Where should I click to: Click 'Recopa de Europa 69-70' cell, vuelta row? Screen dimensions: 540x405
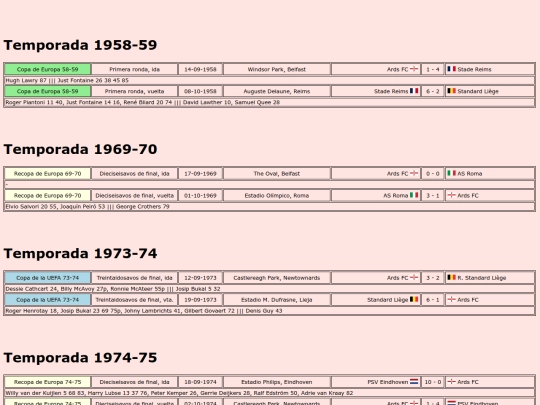48,196
